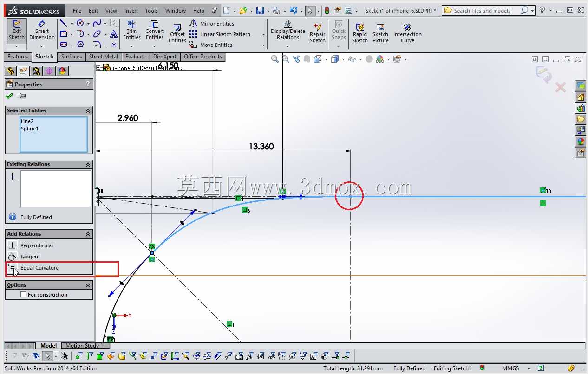The image size is (588, 374).
Task: Click the Zoom to Fit icon
Action: 275,59
